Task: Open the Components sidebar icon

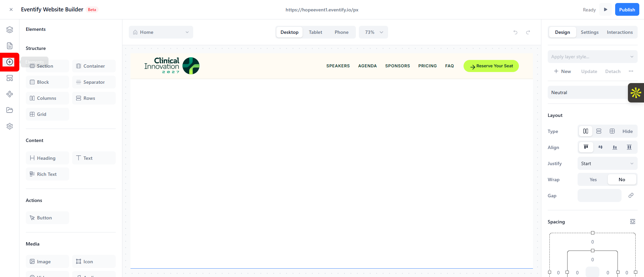Action: coord(10,94)
